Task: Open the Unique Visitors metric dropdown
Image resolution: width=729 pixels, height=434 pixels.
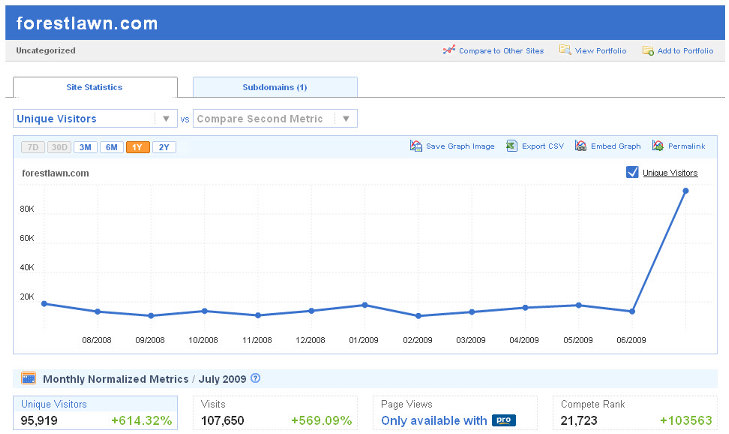Action: pos(95,119)
